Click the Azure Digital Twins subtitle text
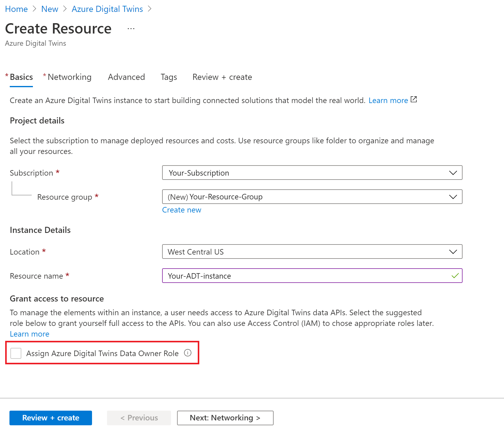 pyautogui.click(x=35, y=43)
